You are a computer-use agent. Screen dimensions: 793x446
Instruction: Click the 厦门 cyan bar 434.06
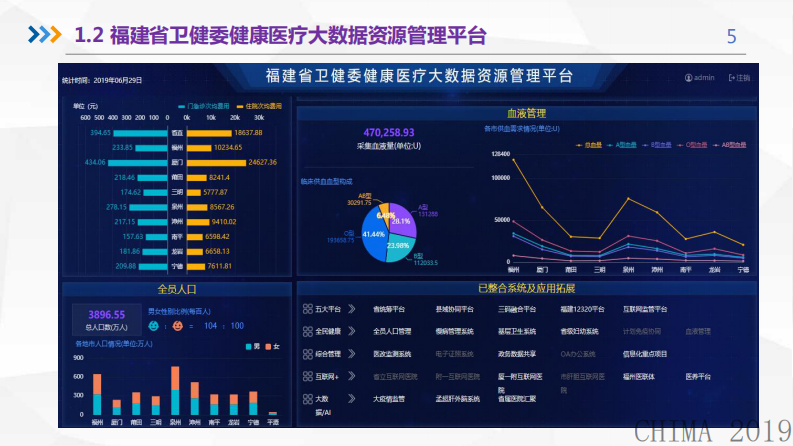pyautogui.click(x=138, y=163)
